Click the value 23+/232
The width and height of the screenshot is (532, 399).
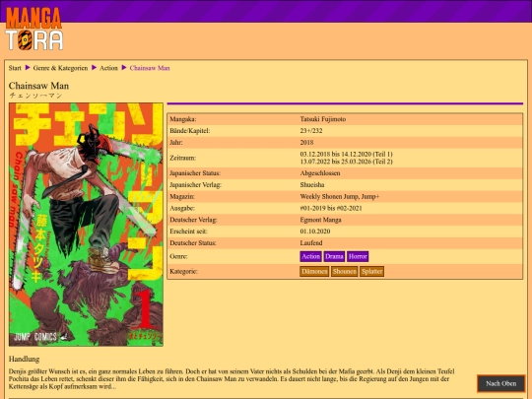coord(311,131)
